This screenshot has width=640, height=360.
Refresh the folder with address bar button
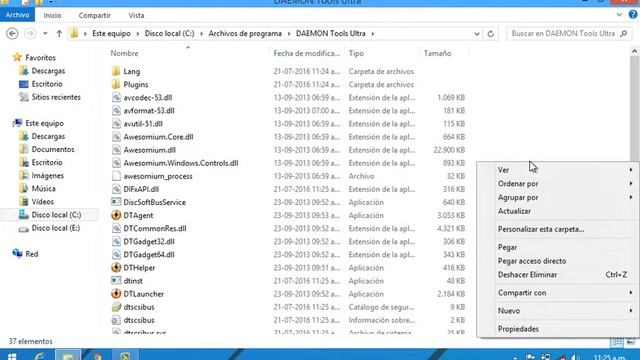pyautogui.click(x=491, y=34)
